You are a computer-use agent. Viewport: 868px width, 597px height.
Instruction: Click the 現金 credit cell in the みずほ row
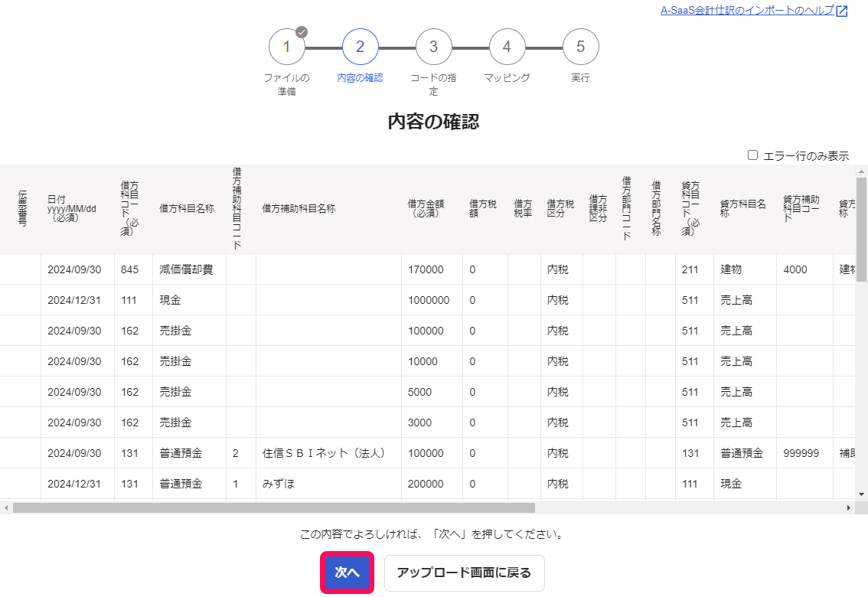(x=745, y=484)
